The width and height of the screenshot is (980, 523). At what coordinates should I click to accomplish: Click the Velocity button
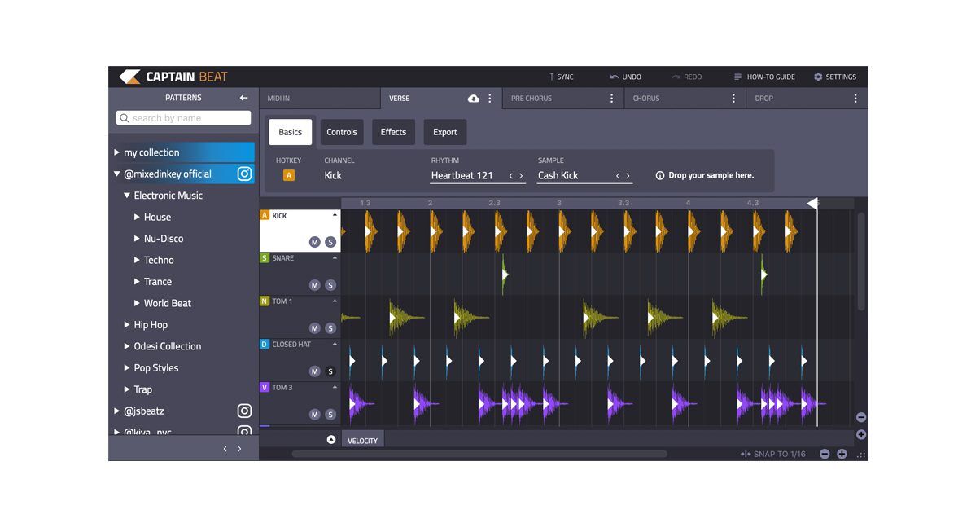click(363, 441)
